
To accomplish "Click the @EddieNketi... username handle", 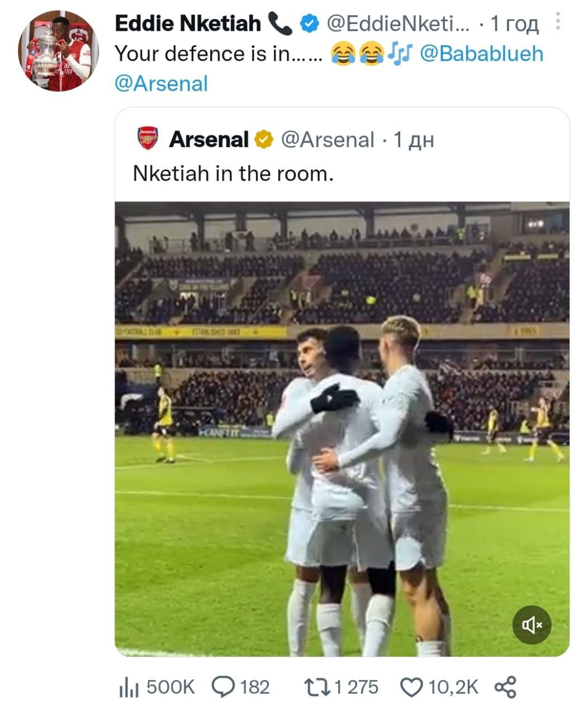I will point(398,23).
